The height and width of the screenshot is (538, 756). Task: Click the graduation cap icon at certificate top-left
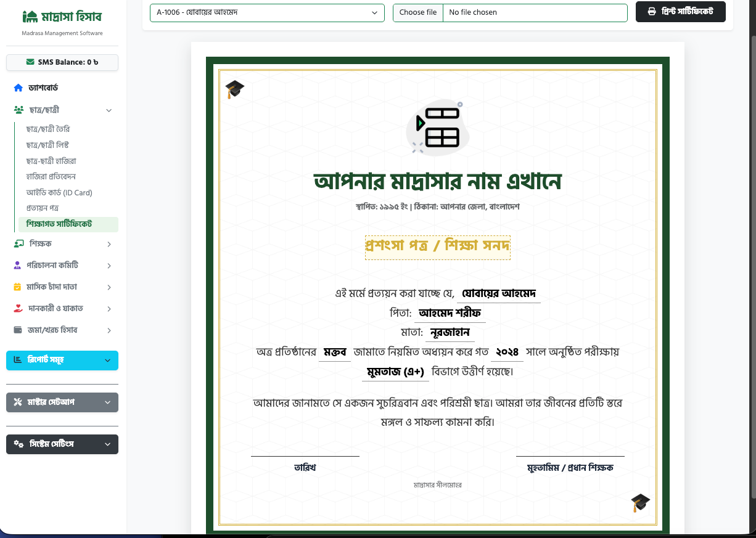pos(235,89)
